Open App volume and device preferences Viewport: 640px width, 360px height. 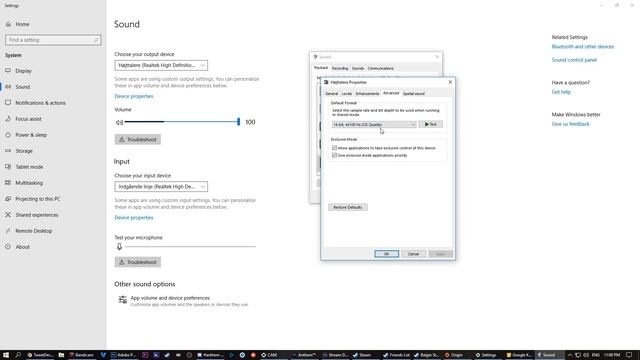pyautogui.click(x=170, y=298)
